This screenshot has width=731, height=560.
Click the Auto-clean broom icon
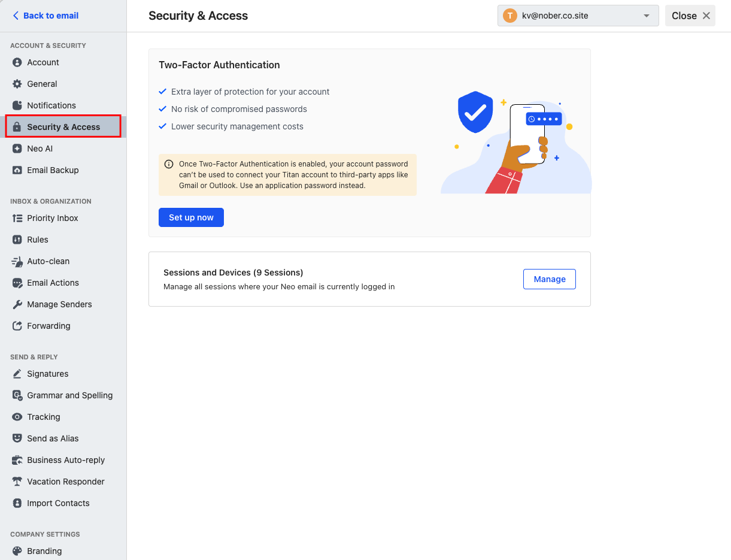click(x=17, y=261)
